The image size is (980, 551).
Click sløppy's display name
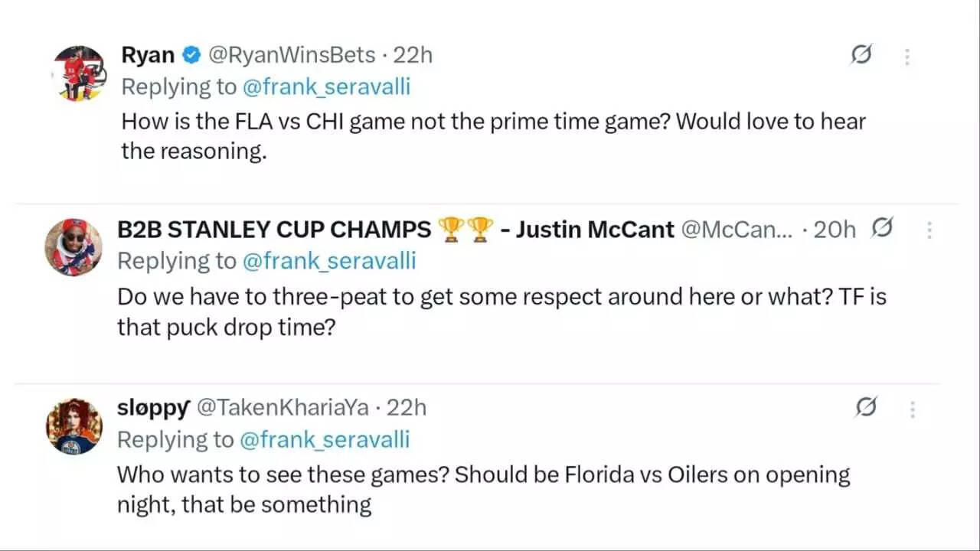click(153, 408)
